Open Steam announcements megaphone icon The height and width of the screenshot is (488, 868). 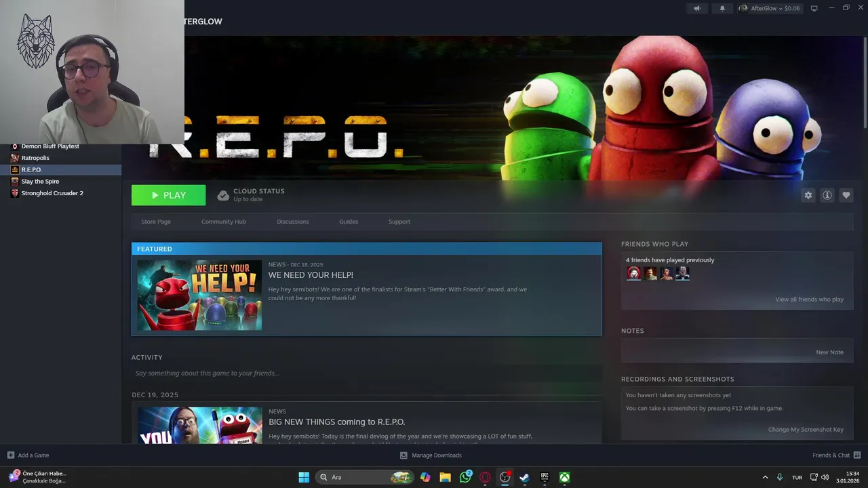[x=696, y=8]
